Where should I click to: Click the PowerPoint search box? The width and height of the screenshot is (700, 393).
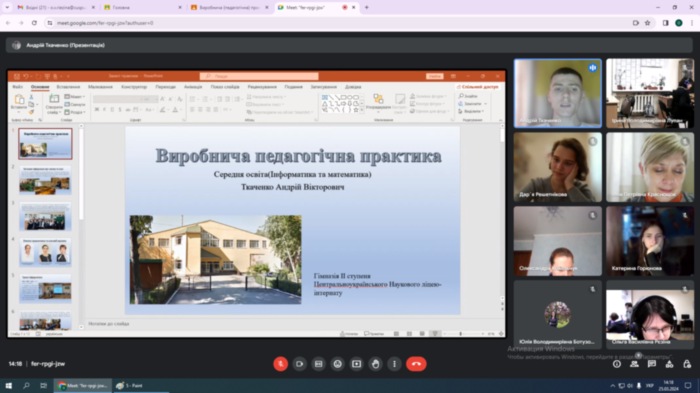(x=259, y=76)
